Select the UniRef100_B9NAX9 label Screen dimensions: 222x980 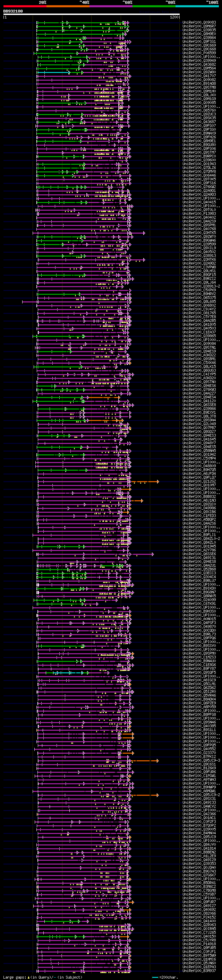(x=199, y=133)
